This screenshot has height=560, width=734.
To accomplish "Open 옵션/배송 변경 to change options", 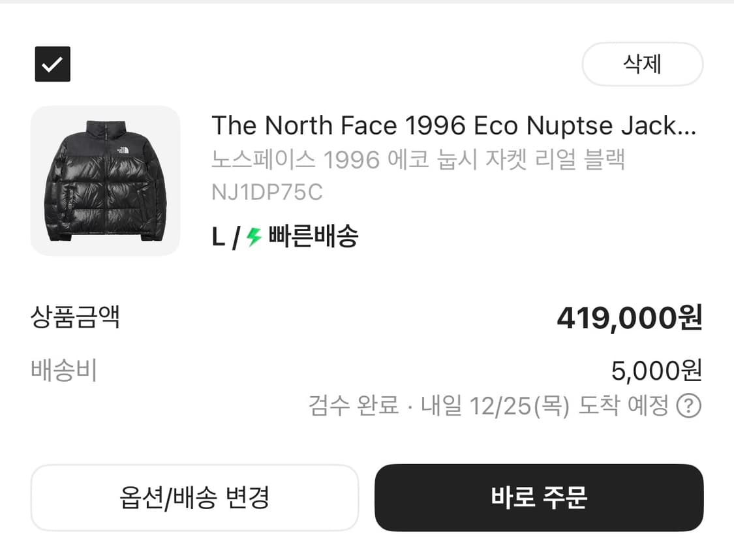I will (195, 498).
